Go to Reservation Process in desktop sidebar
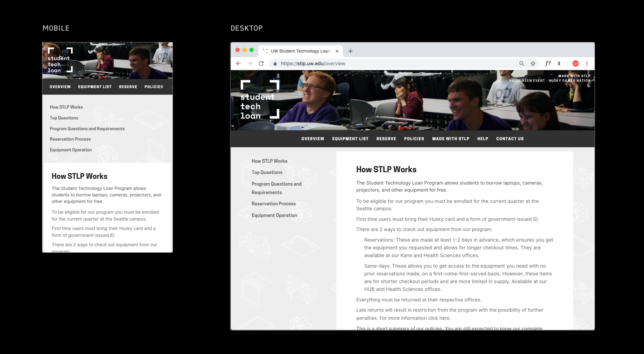Screen dimensions: 644x354 (x=274, y=204)
